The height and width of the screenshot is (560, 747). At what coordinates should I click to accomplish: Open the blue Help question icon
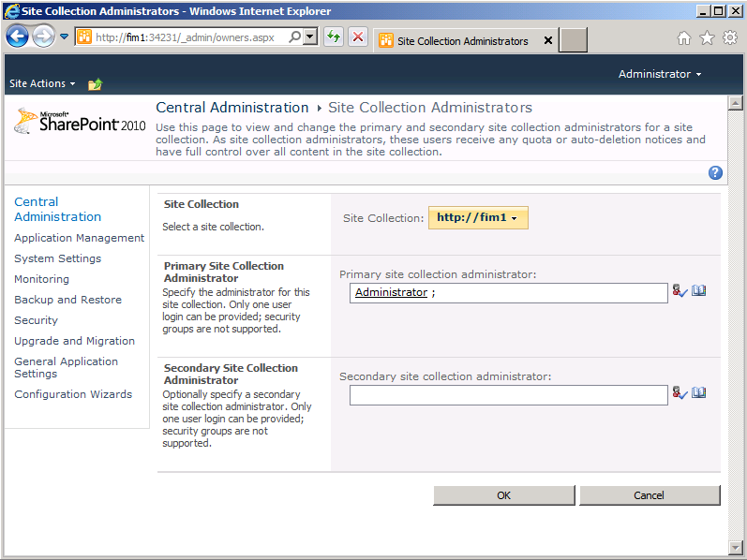[715, 173]
